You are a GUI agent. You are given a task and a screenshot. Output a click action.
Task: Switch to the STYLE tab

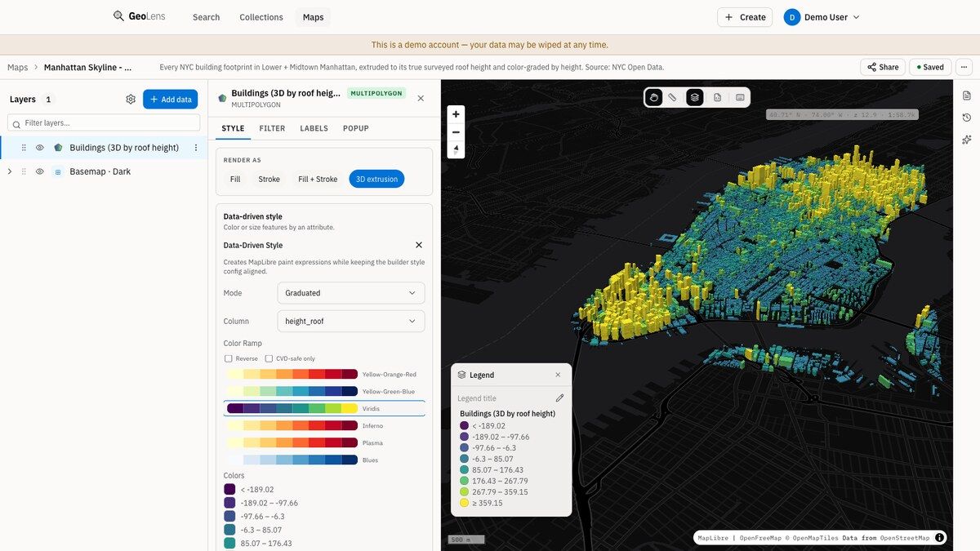pyautogui.click(x=233, y=128)
